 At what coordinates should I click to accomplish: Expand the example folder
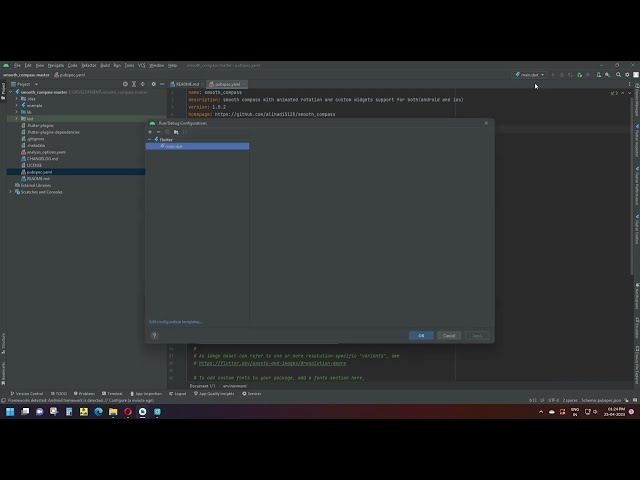[16, 105]
